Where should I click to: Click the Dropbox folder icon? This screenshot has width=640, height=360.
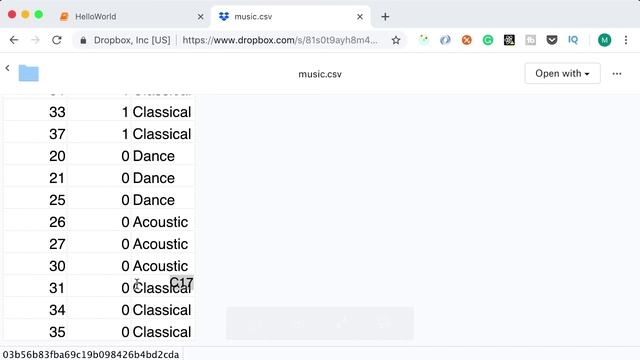(x=29, y=73)
